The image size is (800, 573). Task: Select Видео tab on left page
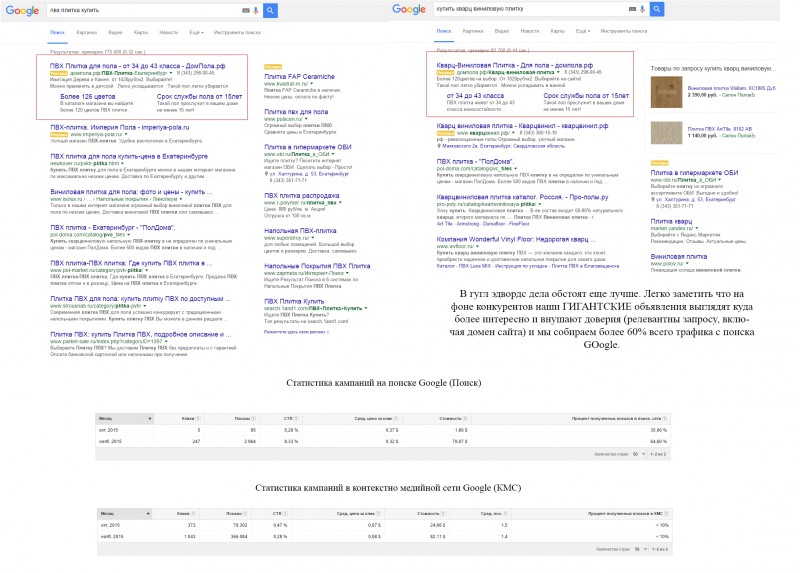tap(115, 32)
